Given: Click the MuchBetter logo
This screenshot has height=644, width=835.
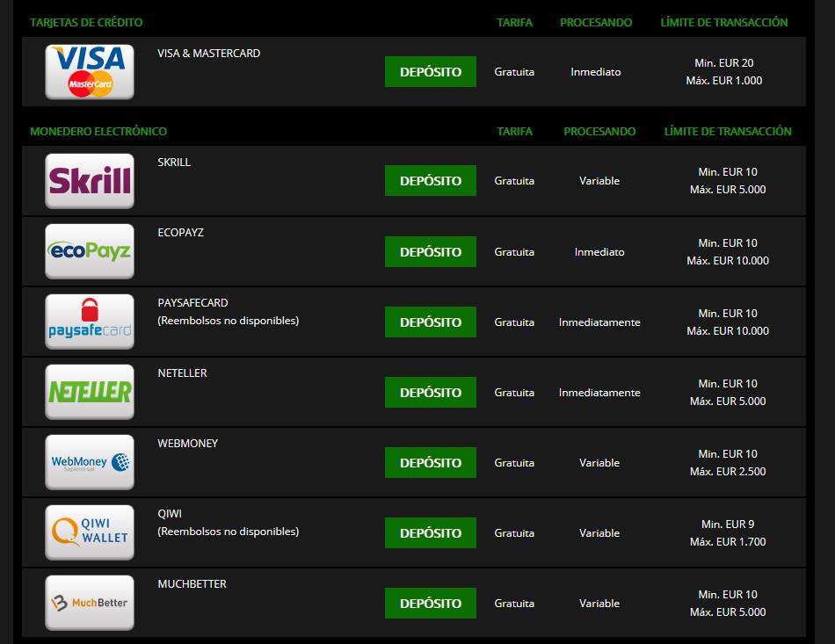Looking at the screenshot, I should pos(90,603).
